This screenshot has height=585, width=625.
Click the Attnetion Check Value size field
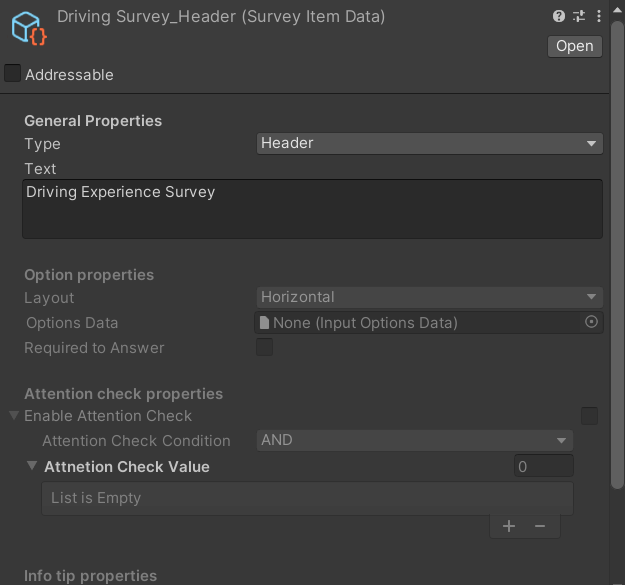[543, 466]
